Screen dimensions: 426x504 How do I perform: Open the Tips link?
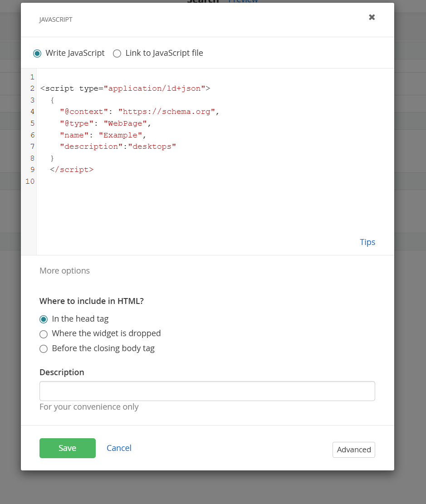point(367,242)
